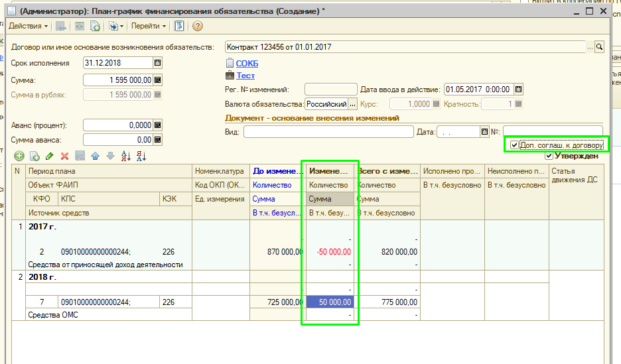Open the 'Перейти' menu
Viewport: 621px width, 364px height.
149,26
